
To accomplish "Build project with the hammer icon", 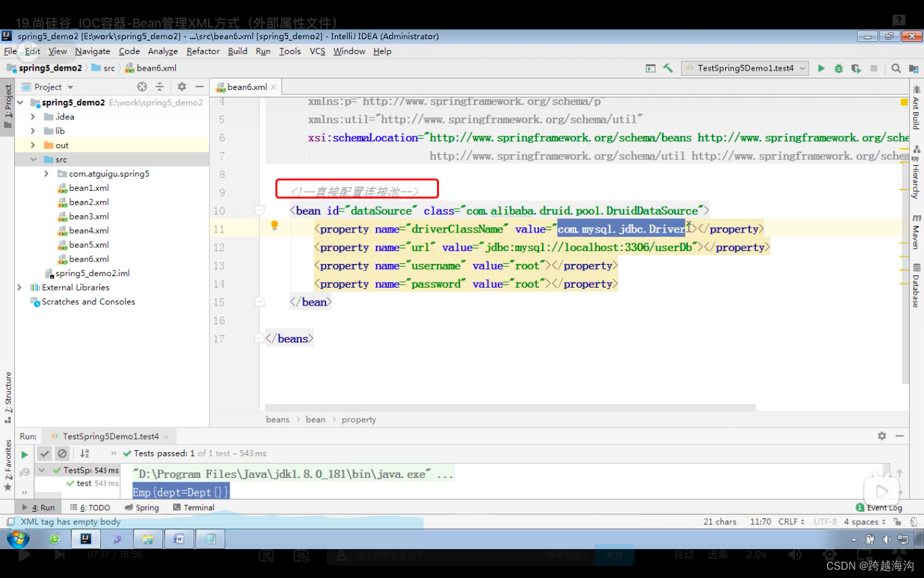I will pos(668,68).
